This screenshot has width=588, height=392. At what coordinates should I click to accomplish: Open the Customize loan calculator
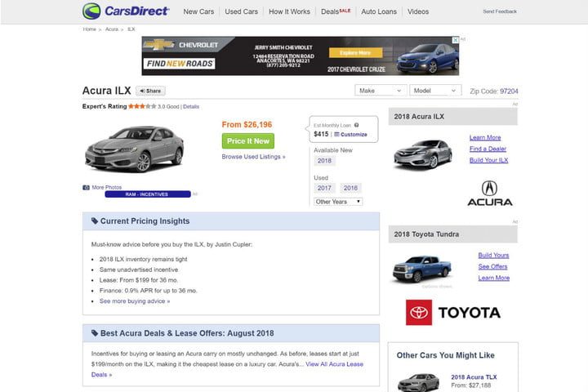tap(350, 134)
